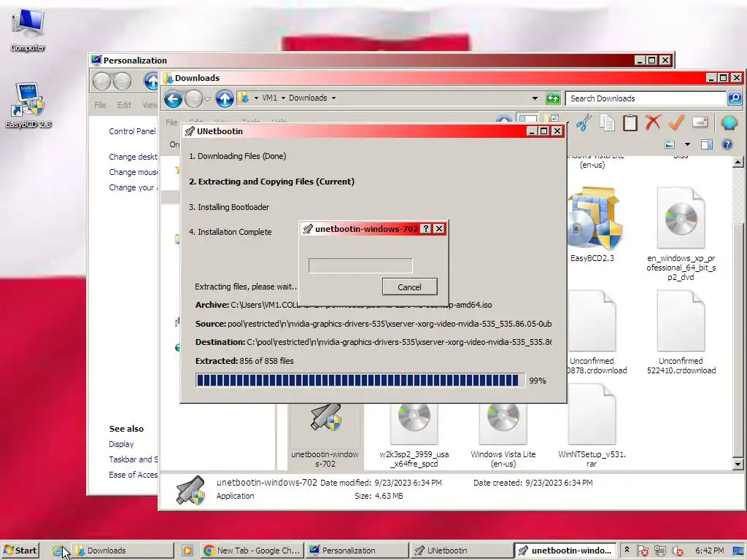Open the view options dropdown arrow

687,144
